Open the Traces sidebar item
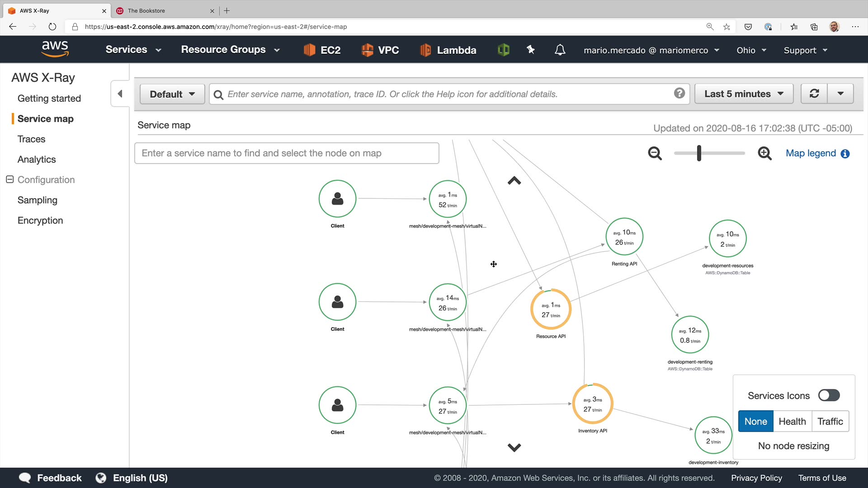The image size is (868, 488). point(31,139)
